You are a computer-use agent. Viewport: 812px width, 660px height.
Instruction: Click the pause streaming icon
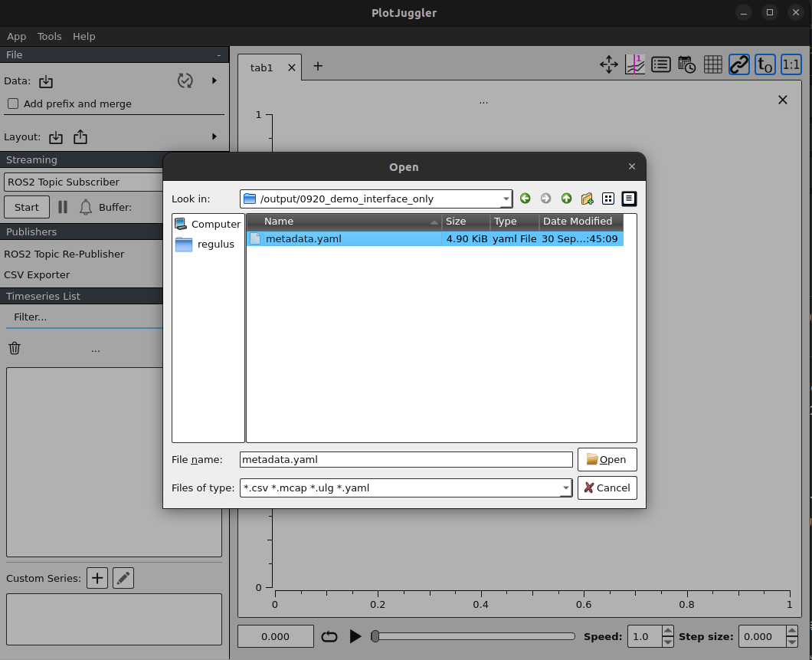63,207
